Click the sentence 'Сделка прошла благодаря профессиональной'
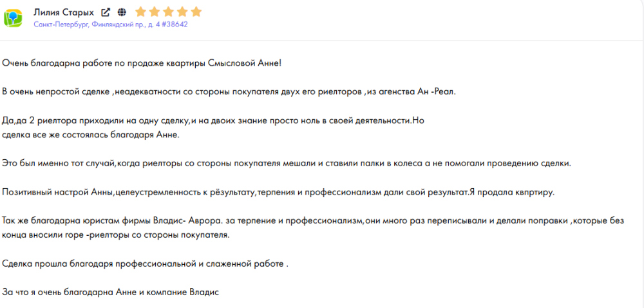The height and width of the screenshot is (308, 644). point(145,264)
